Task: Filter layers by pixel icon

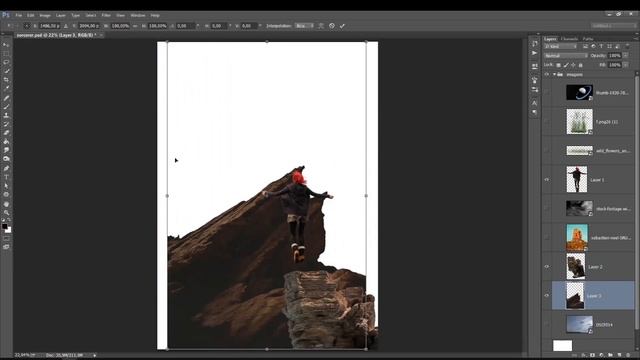Action: 585,47
